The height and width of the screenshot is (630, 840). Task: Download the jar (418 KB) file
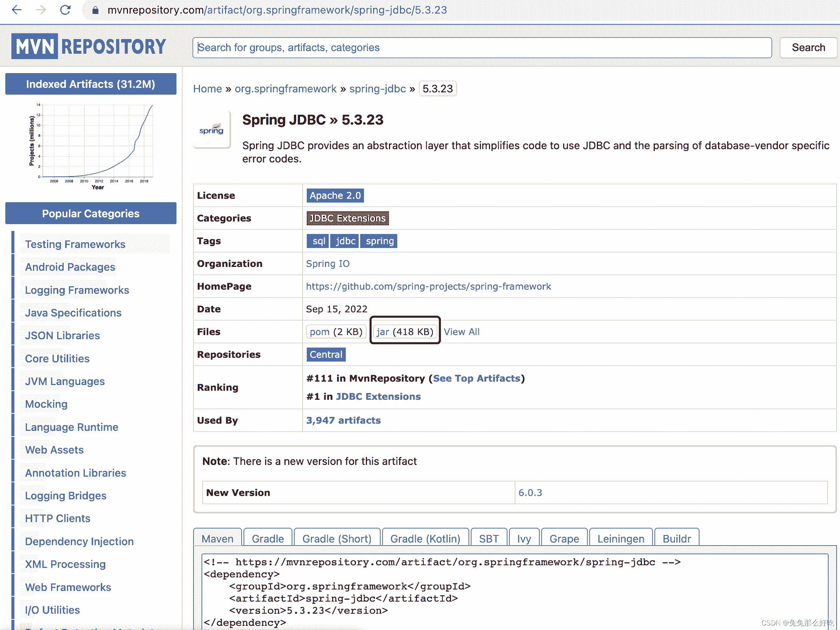click(405, 332)
